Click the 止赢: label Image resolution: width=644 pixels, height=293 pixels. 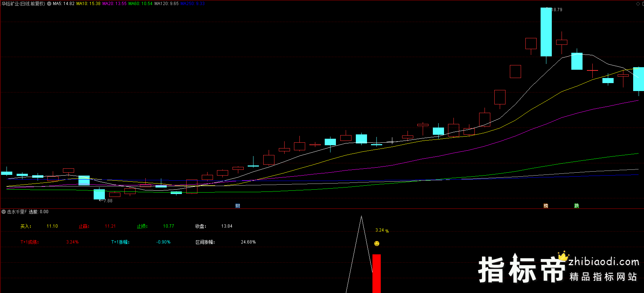click(84, 226)
